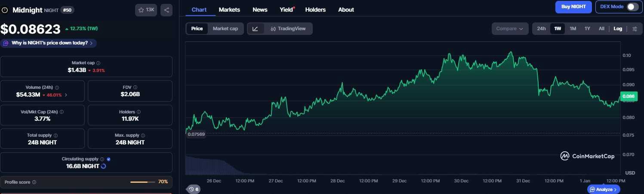Open the Holders tab

point(315,9)
